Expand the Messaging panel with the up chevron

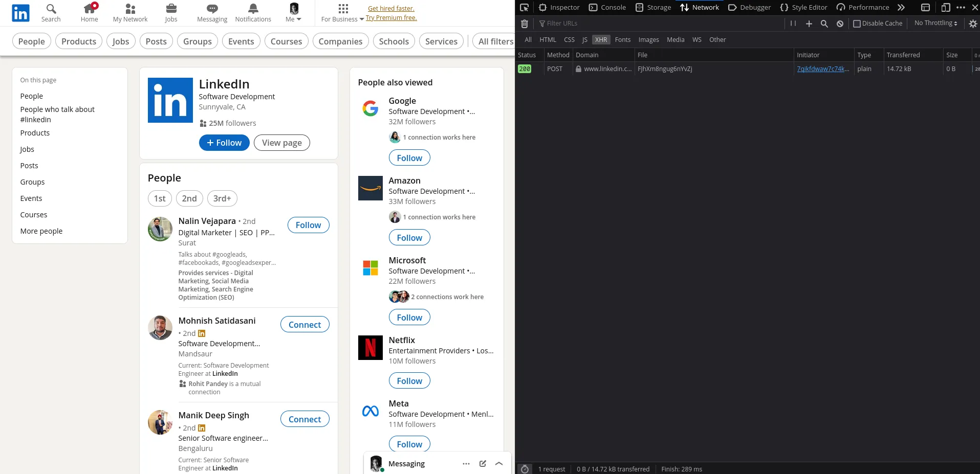[x=499, y=464]
